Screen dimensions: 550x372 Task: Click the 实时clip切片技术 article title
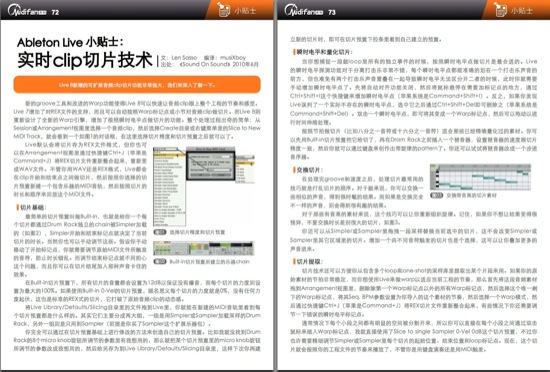point(85,60)
